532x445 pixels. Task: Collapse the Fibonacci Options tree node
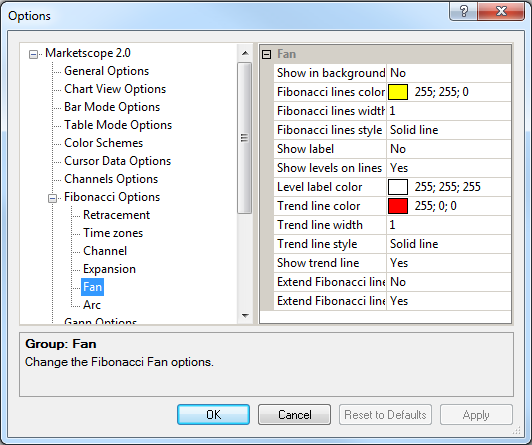[x=52, y=198]
